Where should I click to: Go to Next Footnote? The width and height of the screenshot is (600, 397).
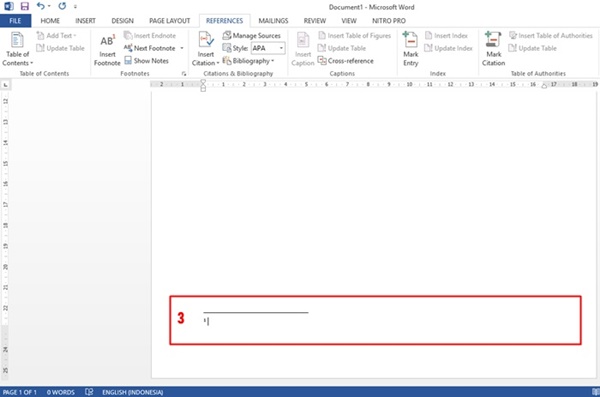click(150, 48)
